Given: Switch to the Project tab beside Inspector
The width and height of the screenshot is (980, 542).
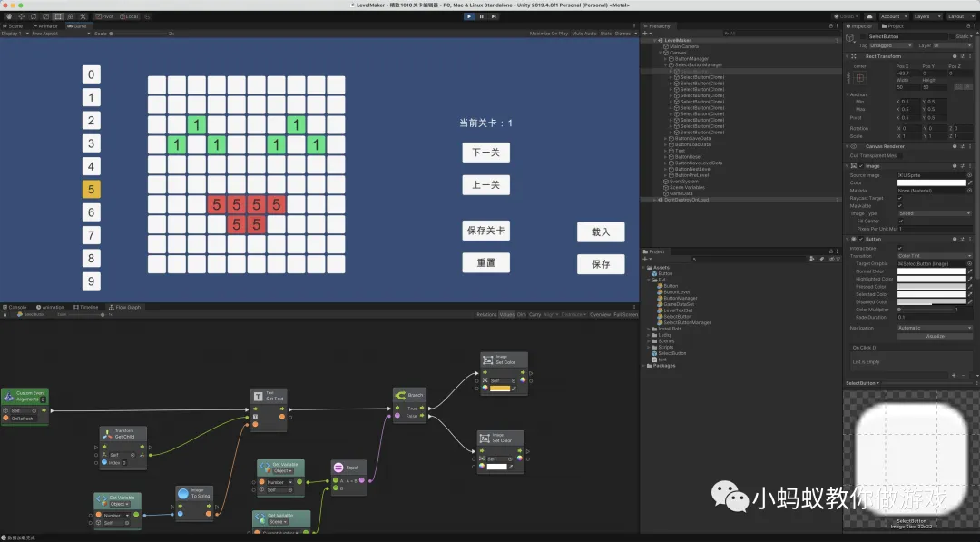Looking at the screenshot, I should [892, 26].
